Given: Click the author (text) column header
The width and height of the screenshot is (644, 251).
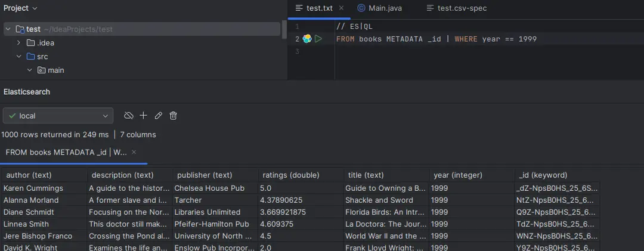Looking at the screenshot, I should [x=44, y=175].
